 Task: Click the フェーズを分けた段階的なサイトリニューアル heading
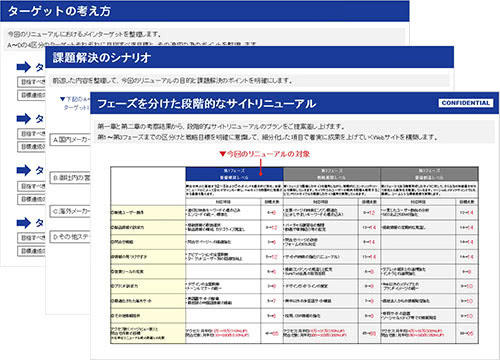(207, 104)
